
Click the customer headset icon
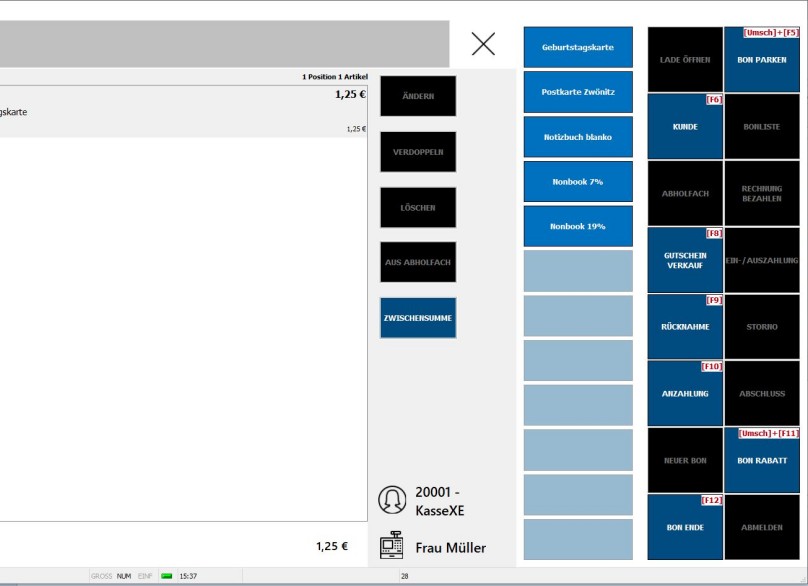(x=392, y=500)
